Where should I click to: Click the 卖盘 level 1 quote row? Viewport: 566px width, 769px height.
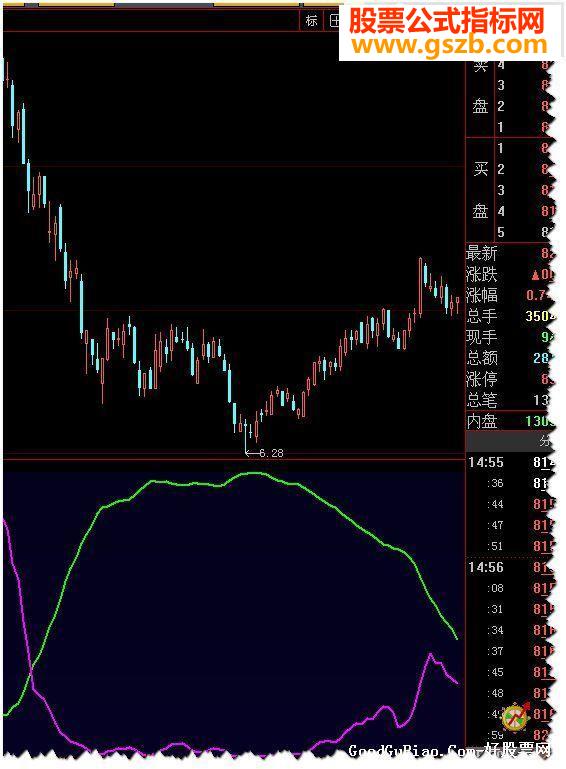(x=525, y=127)
